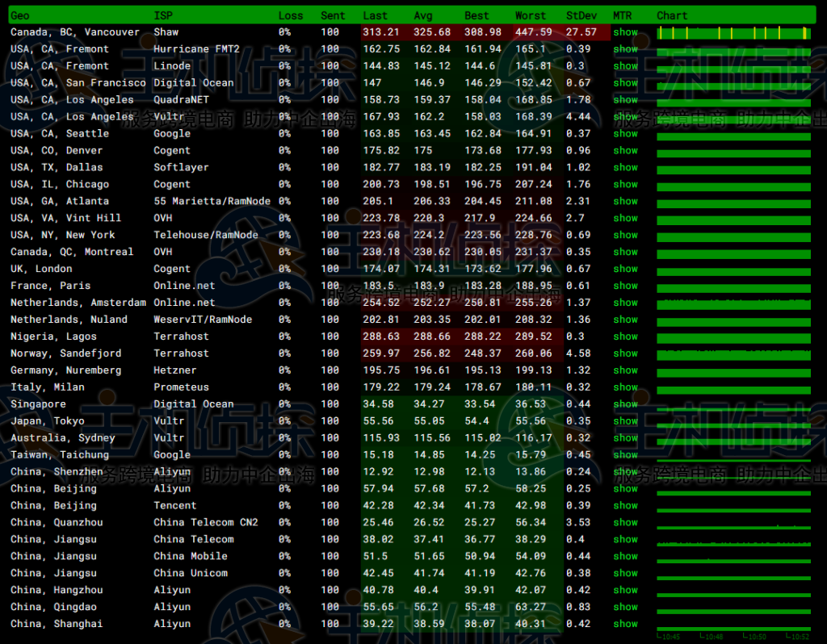Screen dimensions: 827x644
Task: Click 'show' in the Fremont Linode row
Action: (x=625, y=66)
